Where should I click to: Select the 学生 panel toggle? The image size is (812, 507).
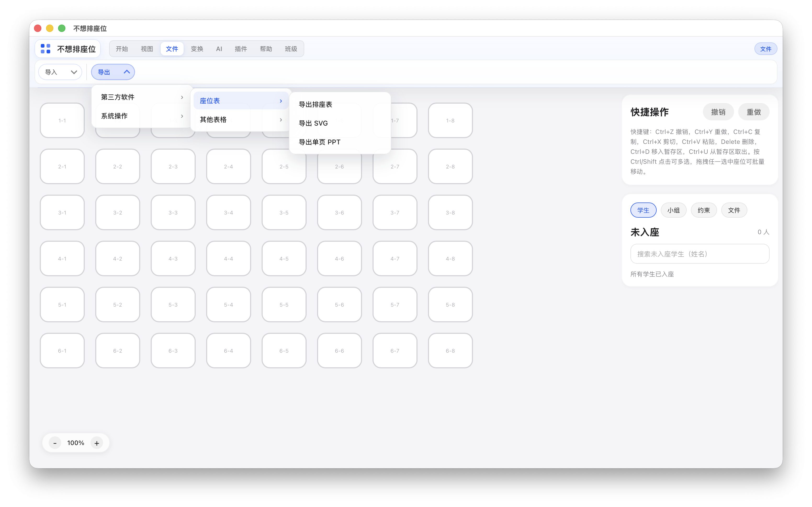643,210
